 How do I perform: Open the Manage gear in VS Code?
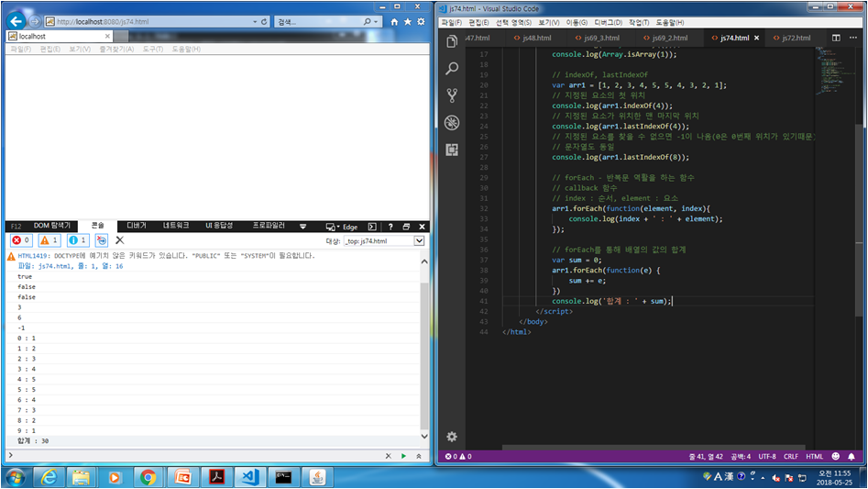point(452,437)
